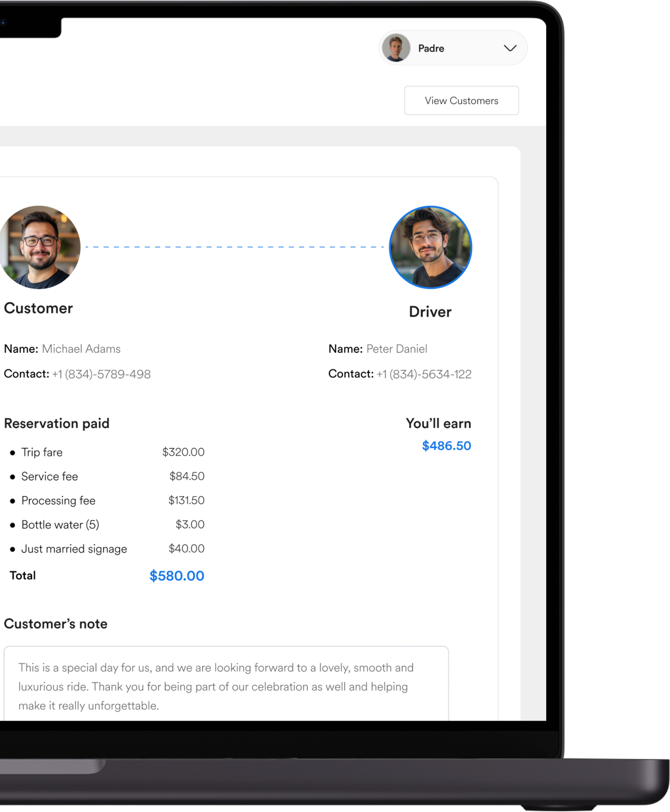Click the $84.50 service fee amount
This screenshot has width=670, height=812.
pyautogui.click(x=187, y=476)
